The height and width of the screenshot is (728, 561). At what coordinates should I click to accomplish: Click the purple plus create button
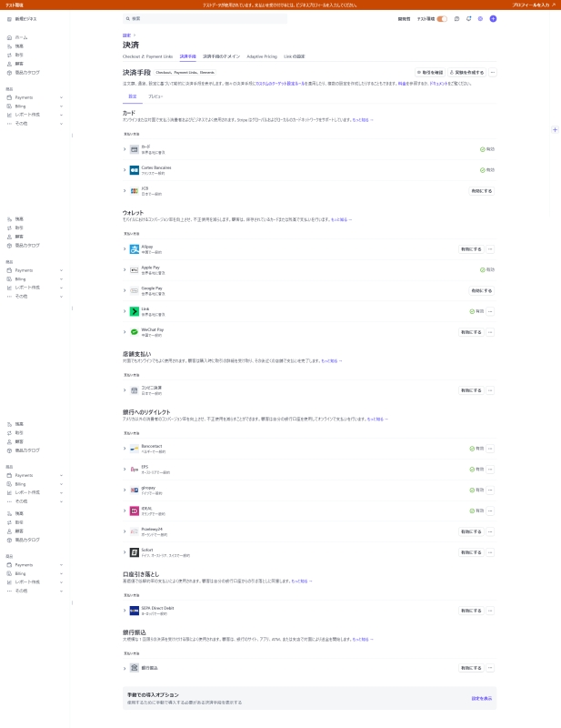point(493,19)
